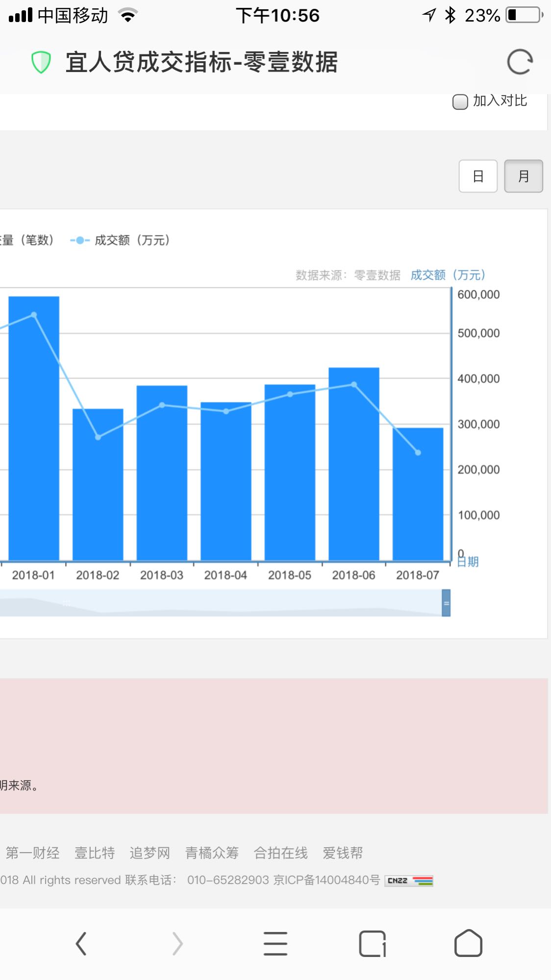Viewport: 551px width, 980px height.
Task: Click the 2018-04 bar in chart
Action: [226, 481]
